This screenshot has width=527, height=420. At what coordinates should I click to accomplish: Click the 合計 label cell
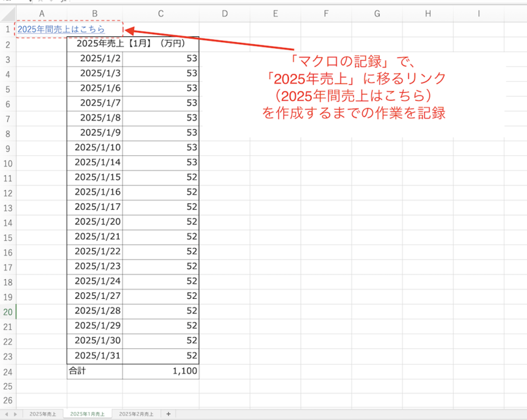(x=95, y=371)
